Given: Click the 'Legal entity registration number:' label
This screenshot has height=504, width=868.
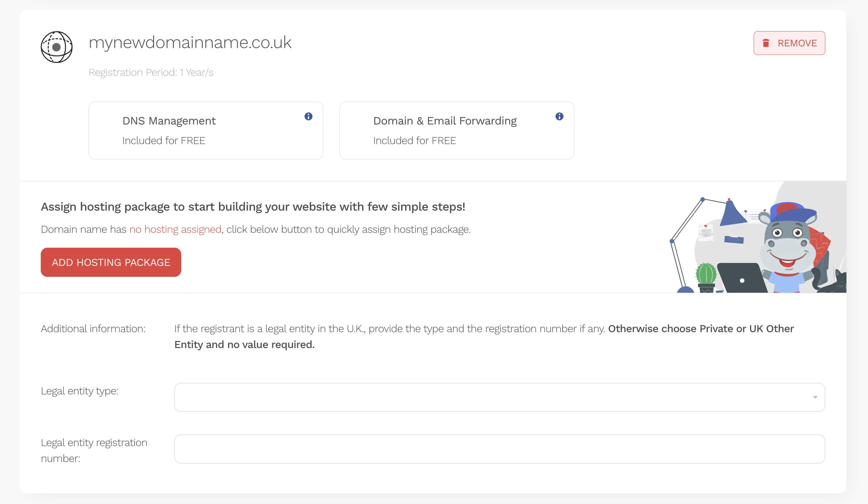Looking at the screenshot, I should (x=94, y=450).
